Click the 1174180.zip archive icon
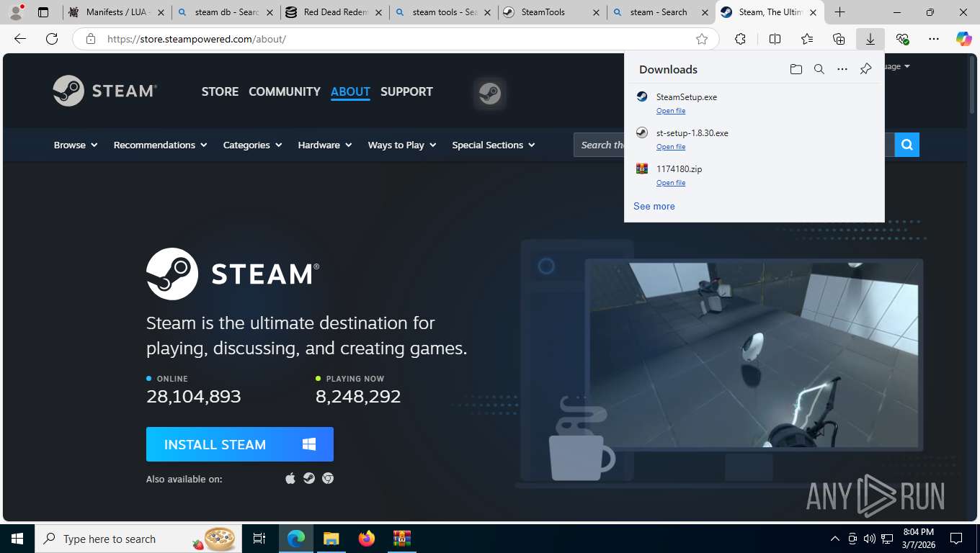The image size is (980, 553). (642, 168)
